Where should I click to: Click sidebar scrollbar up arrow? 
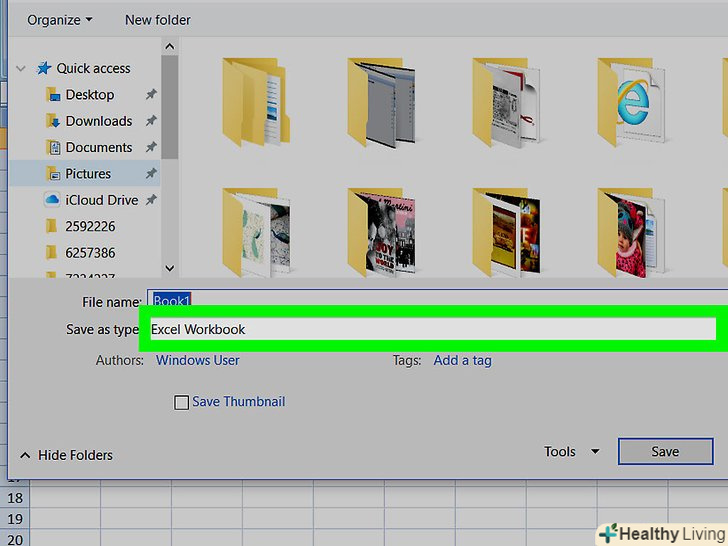[x=169, y=46]
